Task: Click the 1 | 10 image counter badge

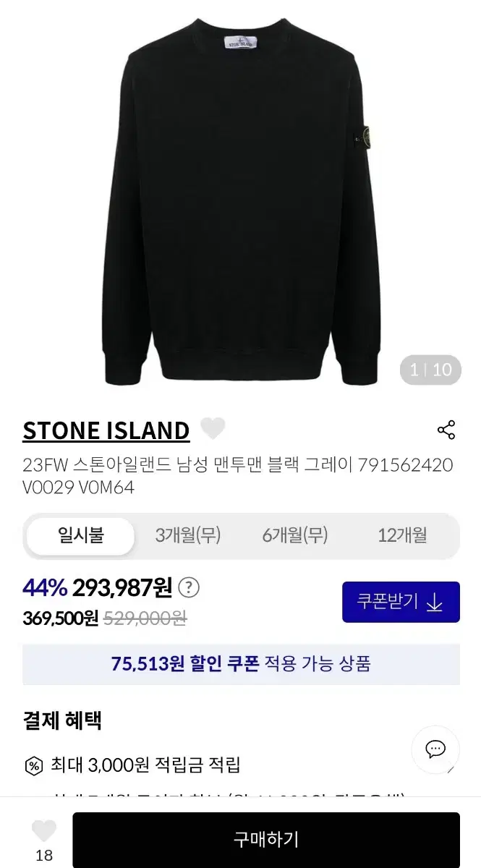Action: (430, 370)
